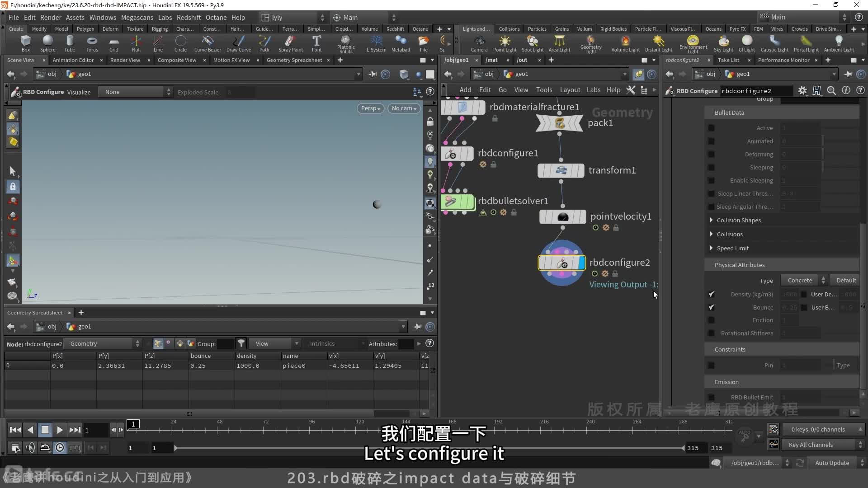Select the Spray Paint tool
This screenshot has height=488, width=868.
tap(290, 43)
